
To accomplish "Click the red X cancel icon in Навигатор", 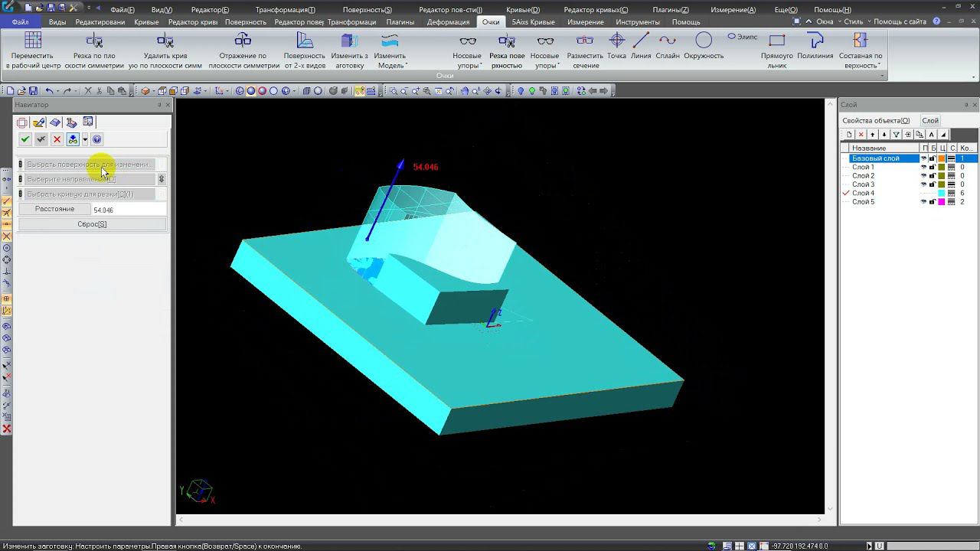I will 57,139.
